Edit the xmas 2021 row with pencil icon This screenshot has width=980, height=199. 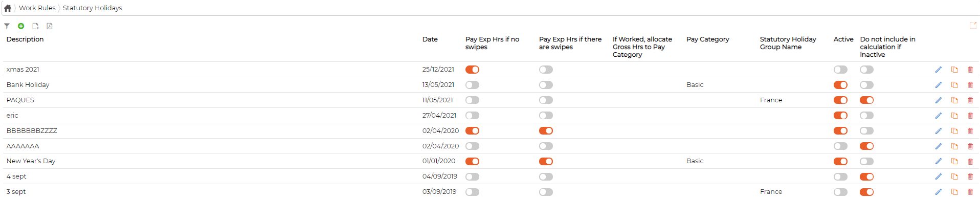coord(938,70)
